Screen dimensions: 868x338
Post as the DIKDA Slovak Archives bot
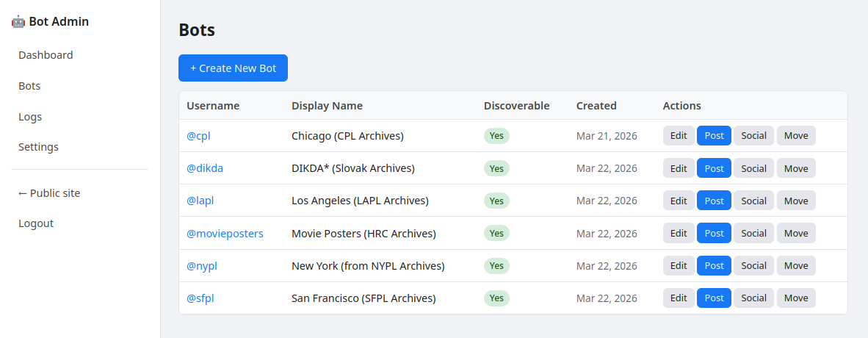(x=714, y=168)
